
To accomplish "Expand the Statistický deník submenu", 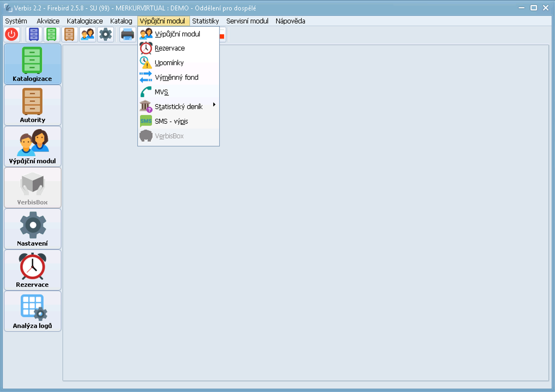I will [x=178, y=107].
